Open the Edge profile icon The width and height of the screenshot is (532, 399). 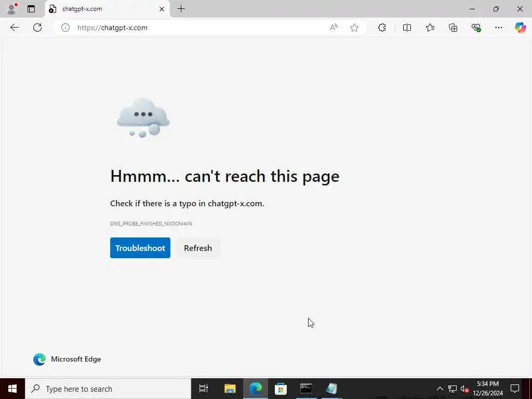(12, 9)
